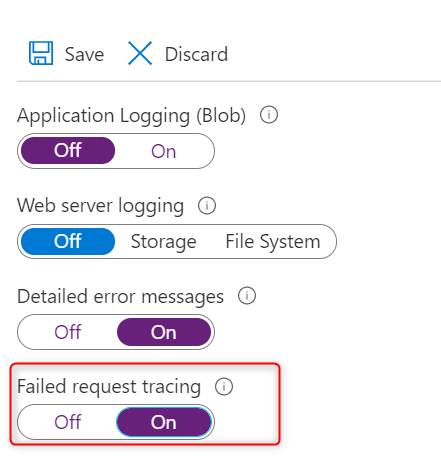The height and width of the screenshot is (469, 441).
Task: Open info tooltip for Application Logging (Blob)
Action: (269, 115)
